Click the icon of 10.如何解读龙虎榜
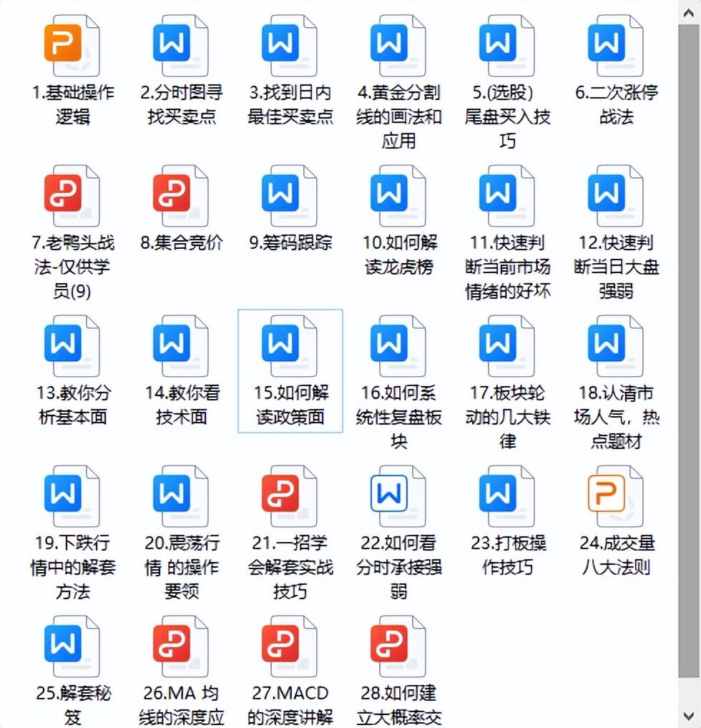The width and height of the screenshot is (701, 728). pos(398,195)
